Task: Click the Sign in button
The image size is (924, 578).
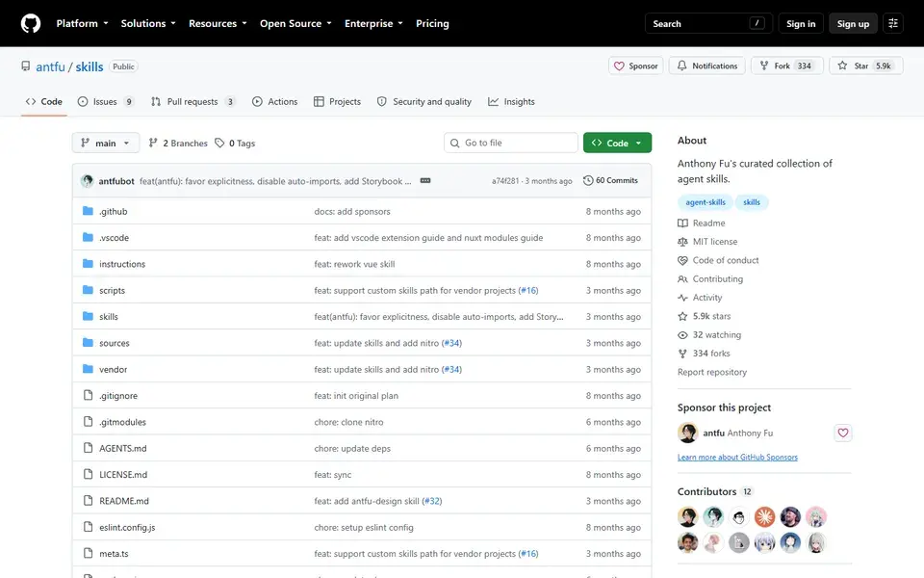Action: tap(801, 23)
